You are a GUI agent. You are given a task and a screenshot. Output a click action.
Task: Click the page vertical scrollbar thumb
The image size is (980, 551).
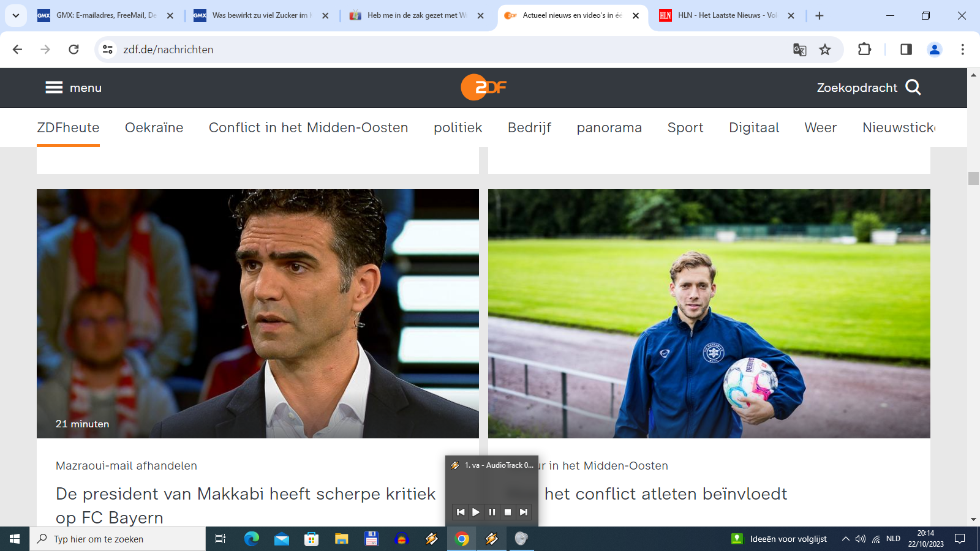pos(973,178)
